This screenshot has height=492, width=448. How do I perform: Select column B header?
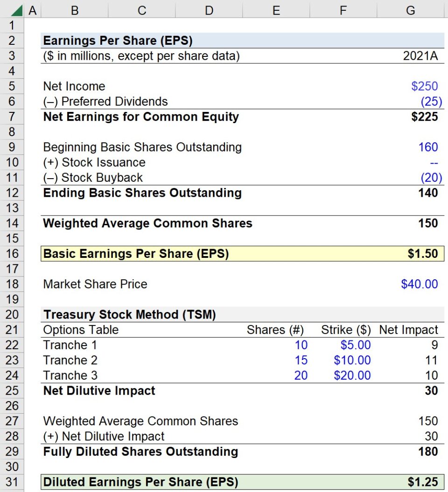pyautogui.click(x=74, y=8)
